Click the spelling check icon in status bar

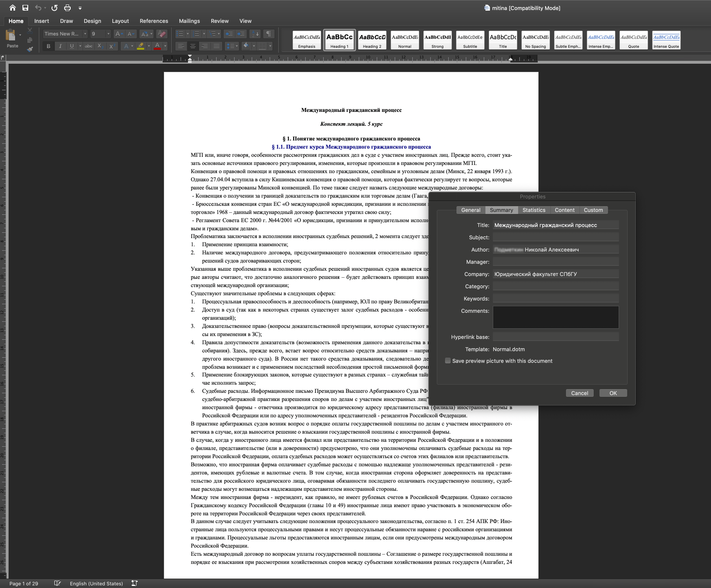pyautogui.click(x=57, y=583)
